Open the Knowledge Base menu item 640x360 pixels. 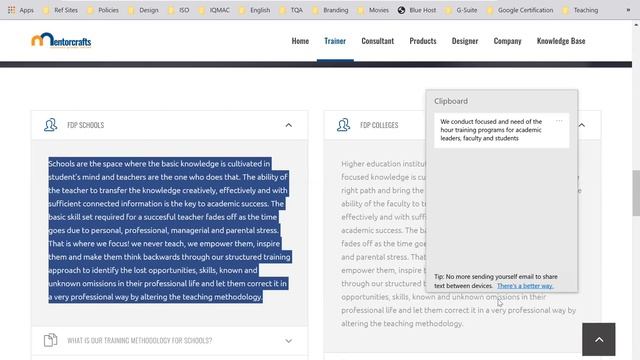(561, 41)
